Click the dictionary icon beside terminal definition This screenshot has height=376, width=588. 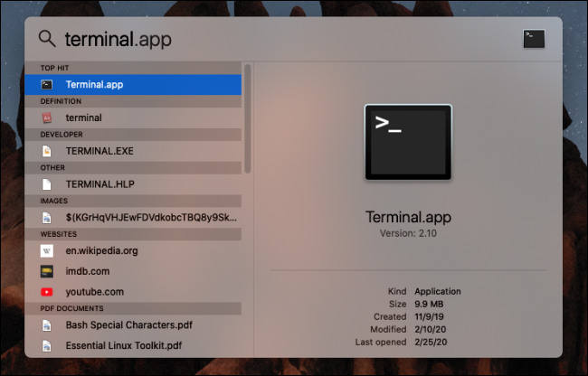[47, 117]
